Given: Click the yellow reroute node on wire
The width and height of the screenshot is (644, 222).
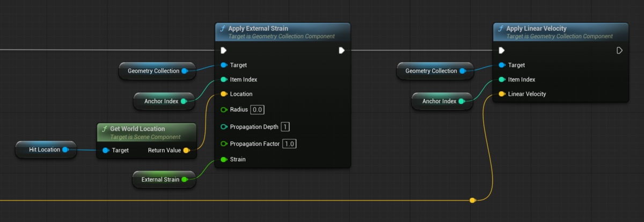Looking at the screenshot, I should coord(472,200).
